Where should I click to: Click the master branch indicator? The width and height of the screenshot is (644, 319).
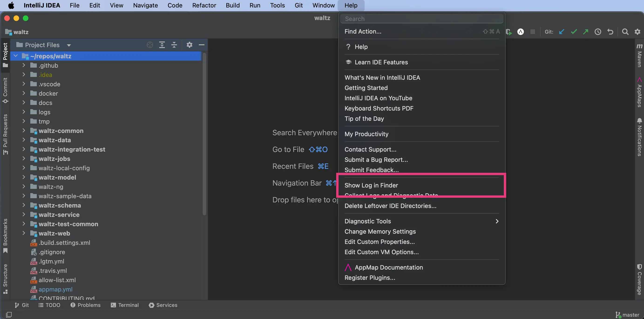click(627, 315)
